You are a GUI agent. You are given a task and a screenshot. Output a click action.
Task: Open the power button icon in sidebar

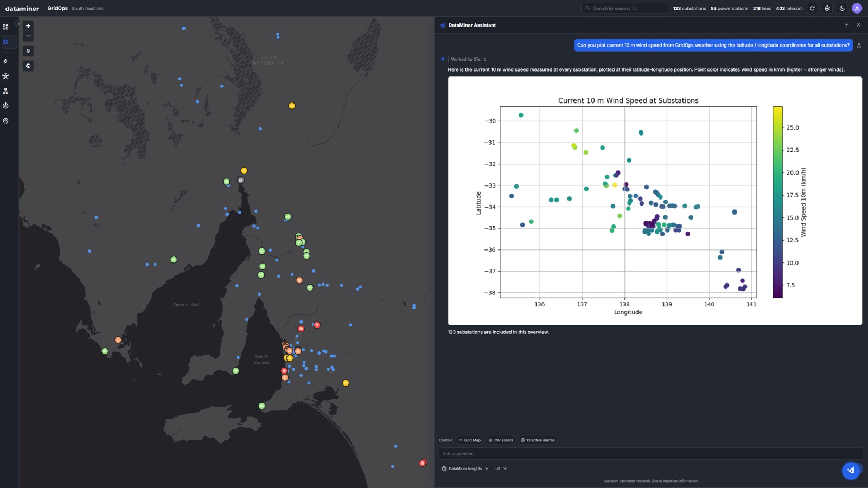click(x=5, y=106)
